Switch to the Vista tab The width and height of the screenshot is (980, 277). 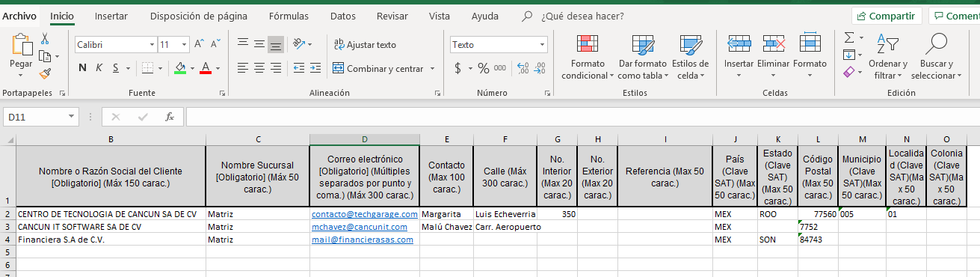440,16
